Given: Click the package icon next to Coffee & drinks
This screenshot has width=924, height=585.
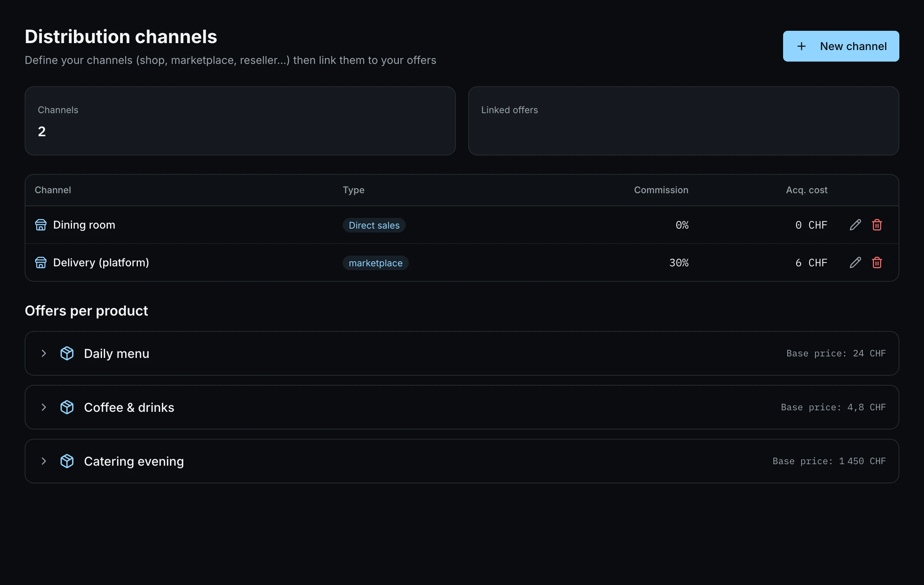Looking at the screenshot, I should [67, 407].
